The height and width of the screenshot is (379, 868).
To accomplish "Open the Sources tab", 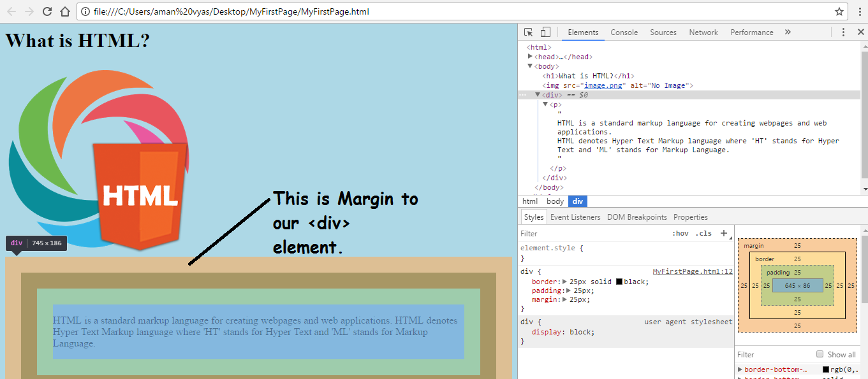I will point(663,32).
